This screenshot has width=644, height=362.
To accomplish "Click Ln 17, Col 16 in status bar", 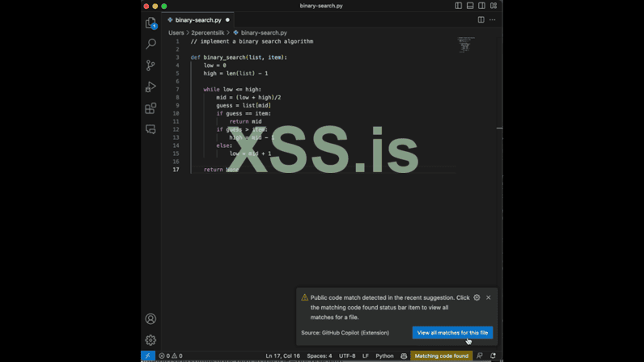I will [x=282, y=356].
